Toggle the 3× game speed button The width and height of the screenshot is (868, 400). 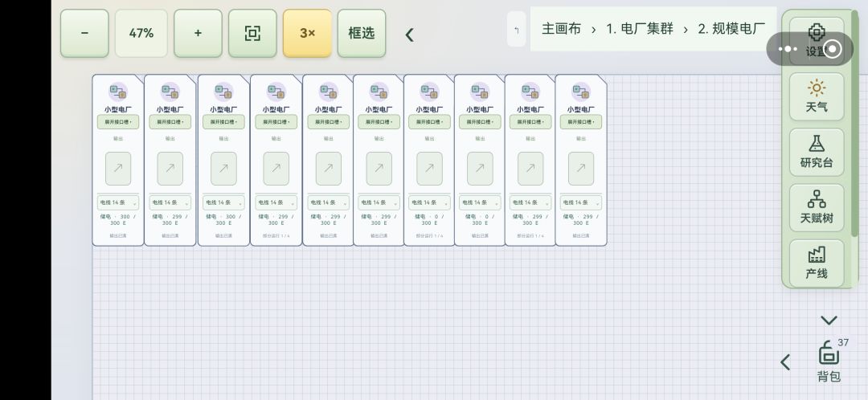click(x=307, y=33)
